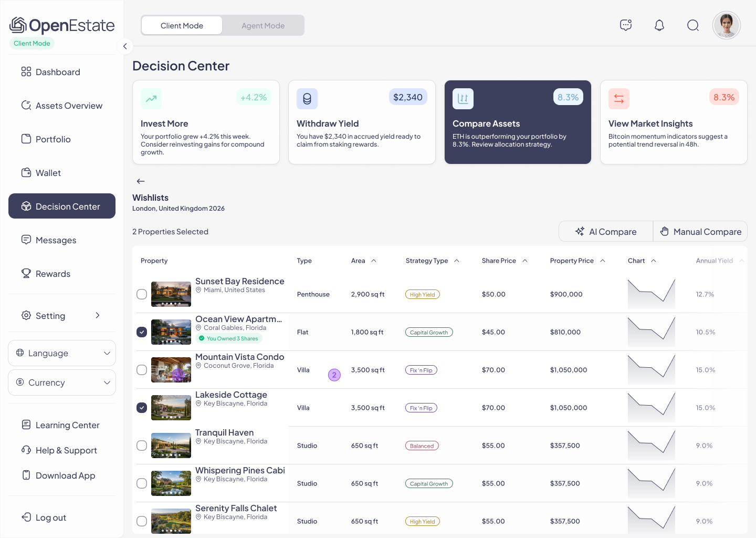Expand the Setting submenu arrow
The image size is (756, 538).
point(98,315)
